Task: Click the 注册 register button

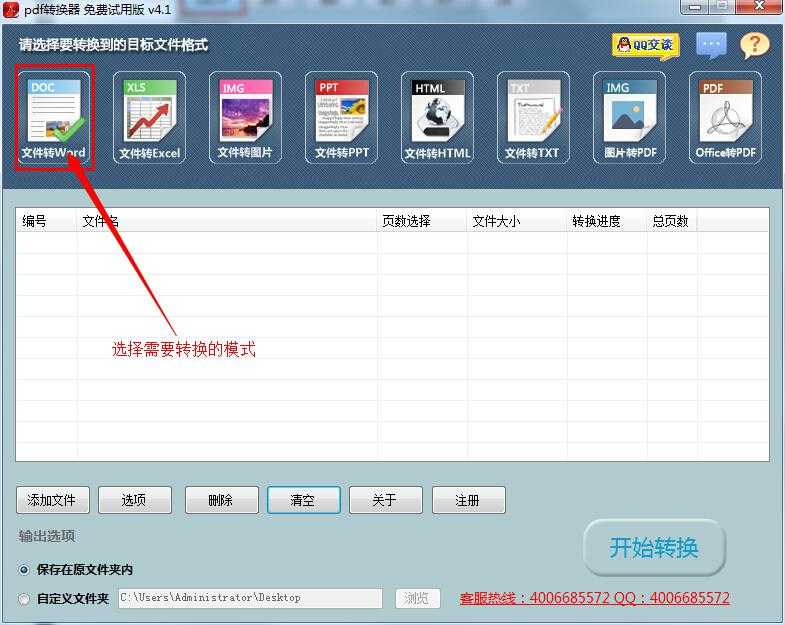Action: click(469, 500)
